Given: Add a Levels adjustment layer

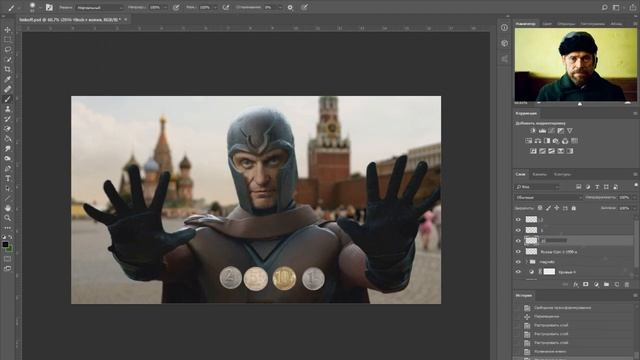Looking at the screenshot, I should coord(542,131).
